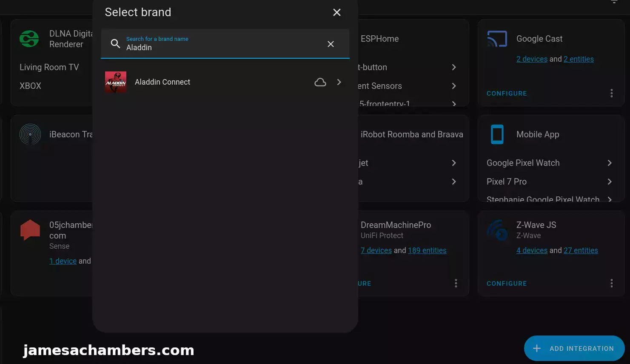Clear the brand search field

[x=331, y=44]
